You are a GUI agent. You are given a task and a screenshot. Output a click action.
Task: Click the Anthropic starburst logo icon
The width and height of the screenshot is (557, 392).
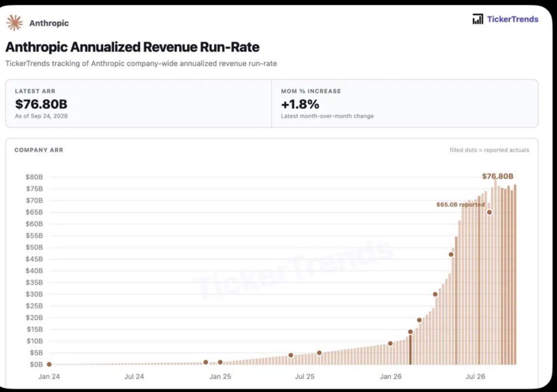pyautogui.click(x=15, y=23)
